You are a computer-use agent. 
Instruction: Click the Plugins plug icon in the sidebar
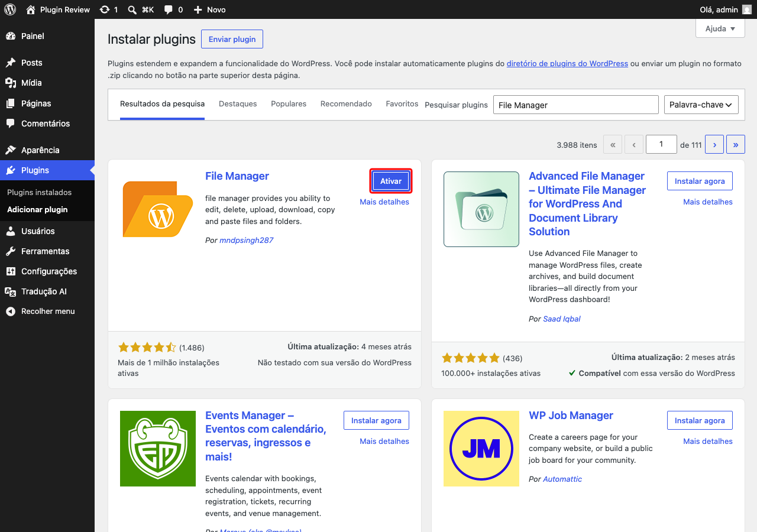tap(11, 170)
